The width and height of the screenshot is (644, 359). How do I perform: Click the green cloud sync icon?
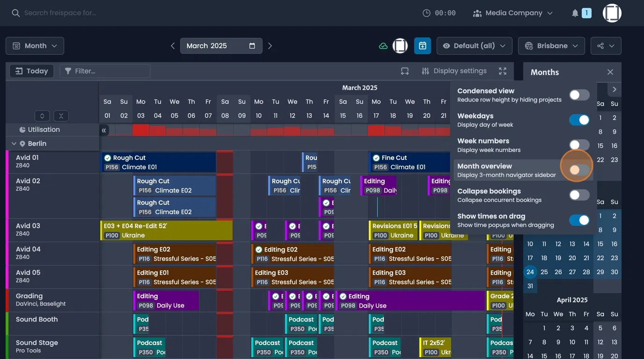click(x=383, y=45)
